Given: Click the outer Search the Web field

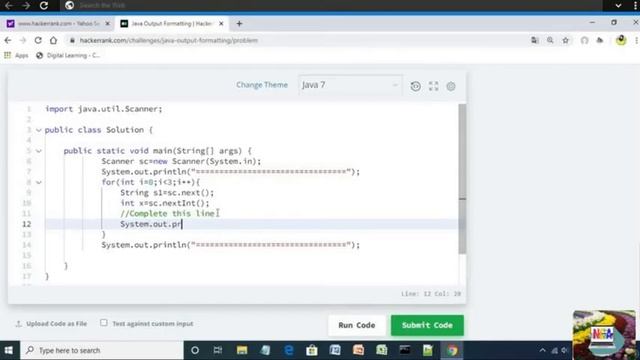Looking at the screenshot, I should [331, 5].
